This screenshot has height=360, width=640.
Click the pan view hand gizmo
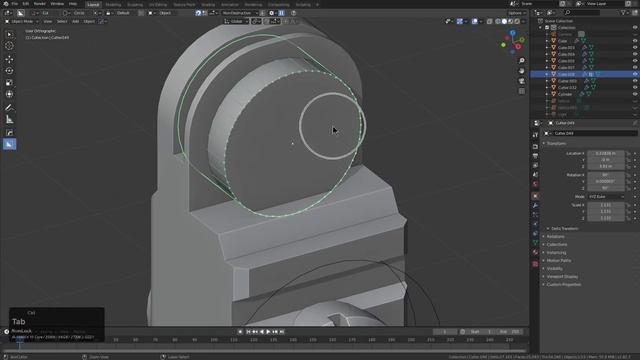(x=522, y=71)
